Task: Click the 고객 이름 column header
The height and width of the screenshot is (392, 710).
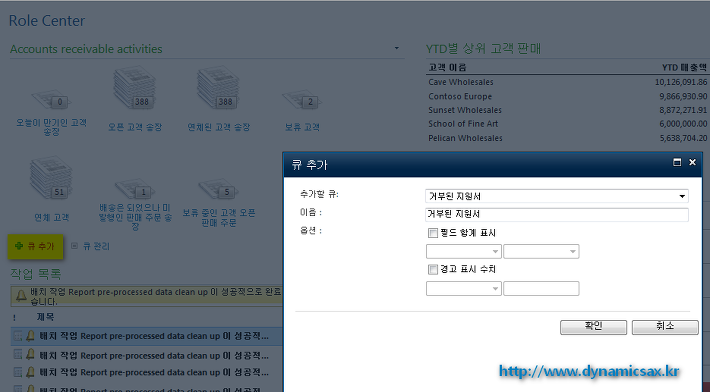Action: pyautogui.click(x=447, y=67)
